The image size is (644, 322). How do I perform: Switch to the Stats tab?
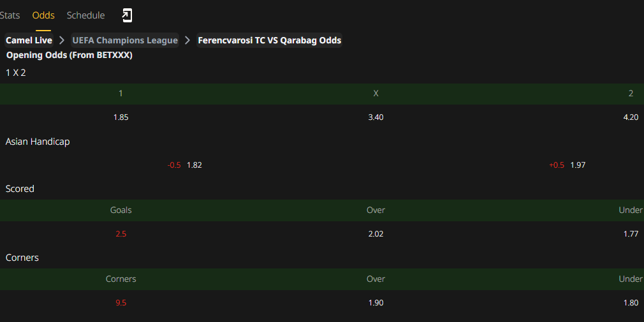(10, 15)
